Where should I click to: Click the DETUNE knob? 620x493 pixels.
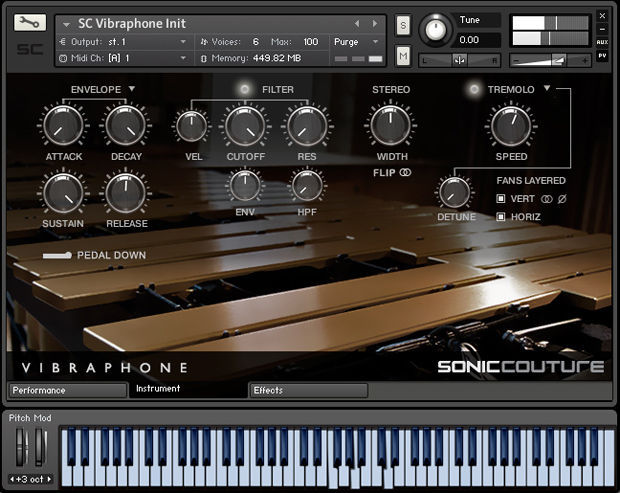click(x=454, y=193)
